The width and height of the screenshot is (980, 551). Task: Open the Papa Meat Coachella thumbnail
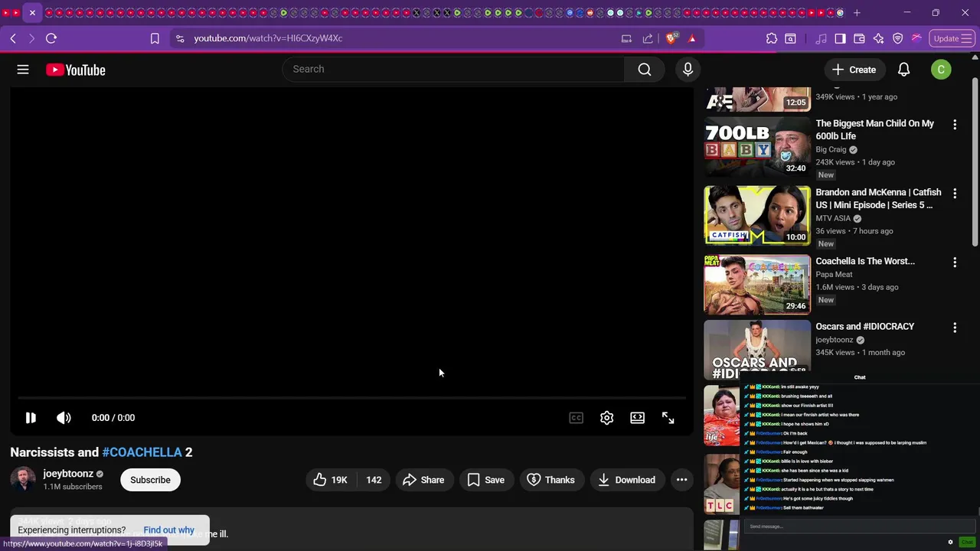(x=757, y=284)
